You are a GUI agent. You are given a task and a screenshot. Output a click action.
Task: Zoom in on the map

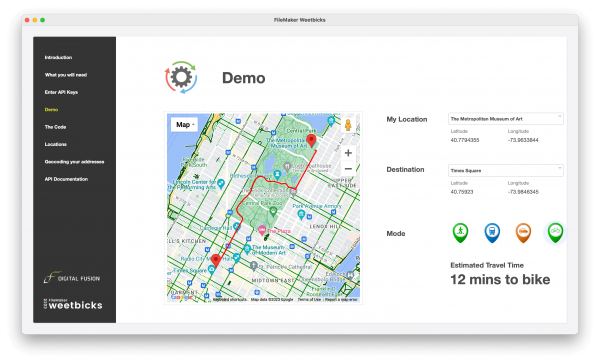(x=348, y=153)
